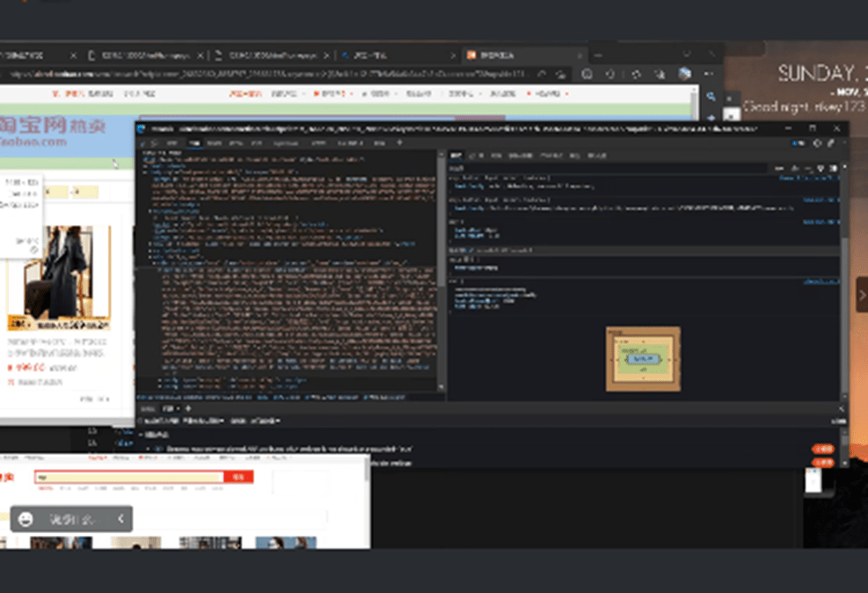
Task: Close the DevTools drawer
Action: coord(841,408)
